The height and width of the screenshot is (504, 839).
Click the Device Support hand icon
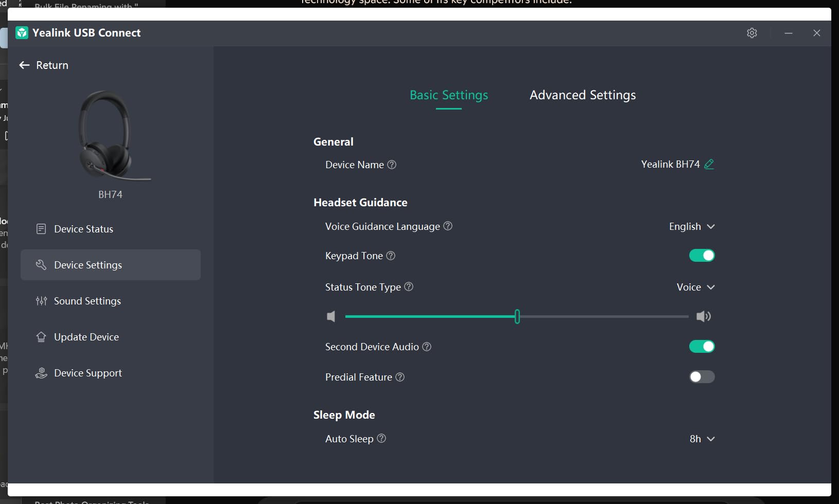pyautogui.click(x=41, y=373)
